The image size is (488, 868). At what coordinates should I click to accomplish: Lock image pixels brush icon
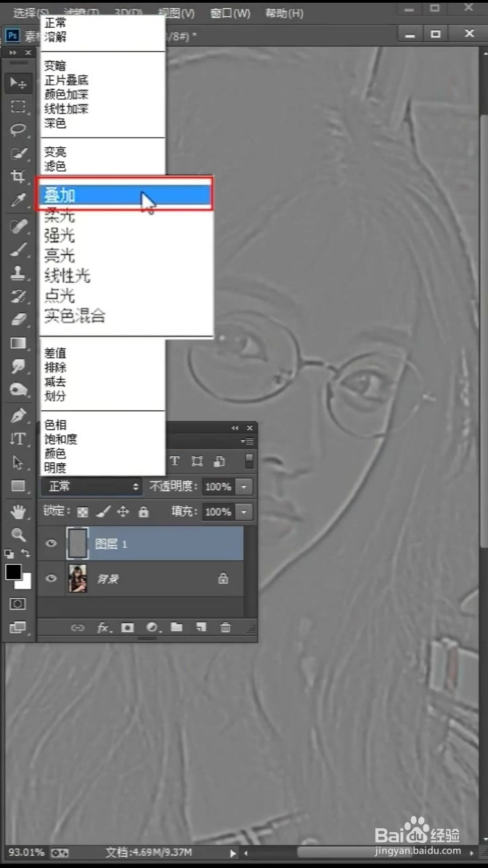point(103,512)
